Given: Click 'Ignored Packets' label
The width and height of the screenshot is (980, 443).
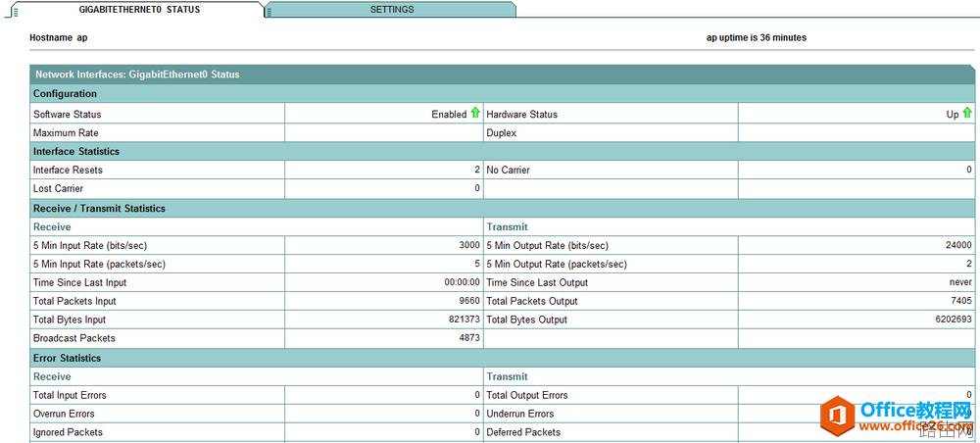Looking at the screenshot, I should [68, 432].
